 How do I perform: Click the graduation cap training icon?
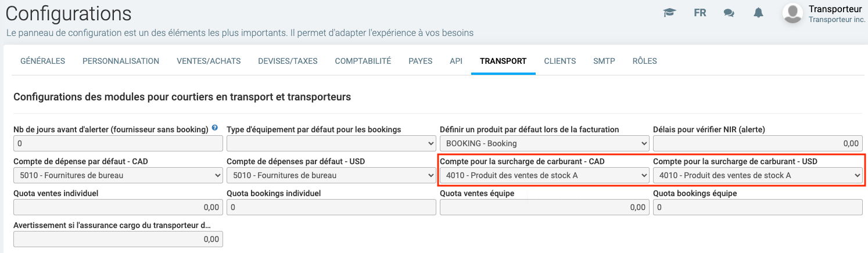pos(670,13)
